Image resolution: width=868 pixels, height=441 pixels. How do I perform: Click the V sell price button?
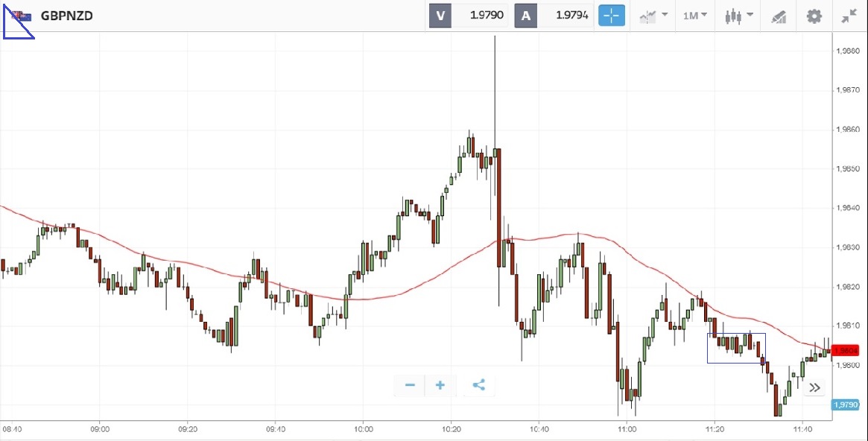click(469, 16)
